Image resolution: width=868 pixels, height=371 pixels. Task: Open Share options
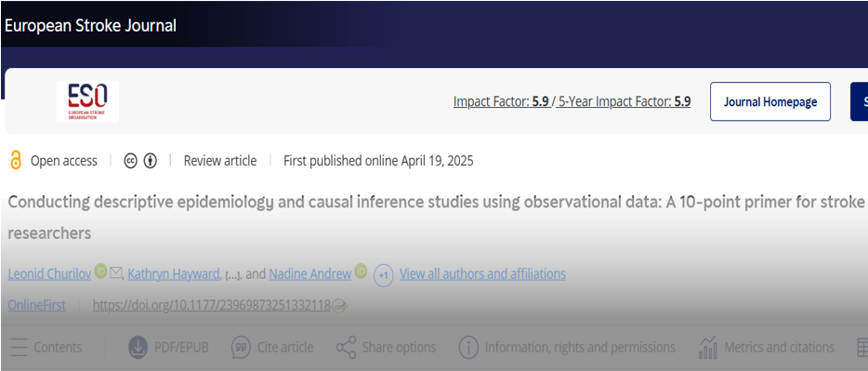point(386,348)
